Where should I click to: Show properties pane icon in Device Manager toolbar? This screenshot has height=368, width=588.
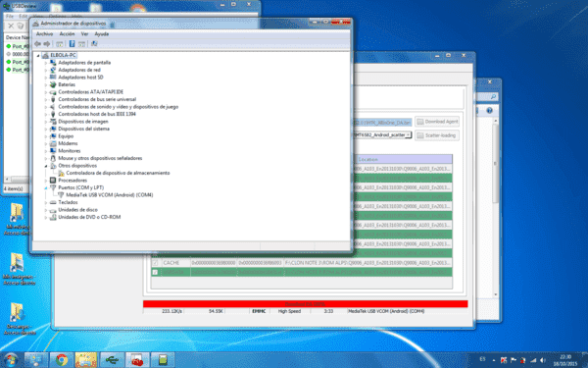coord(59,44)
